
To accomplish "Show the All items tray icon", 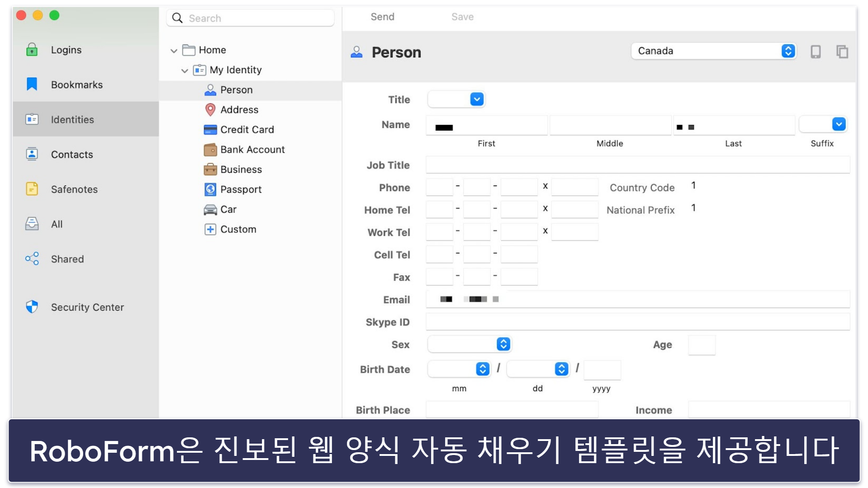I will click(x=32, y=224).
